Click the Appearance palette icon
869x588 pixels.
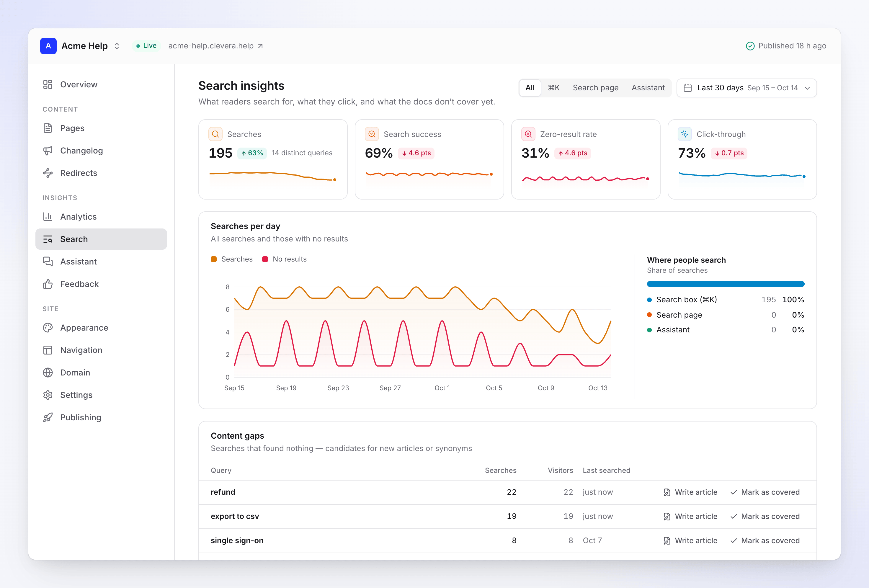pos(48,328)
